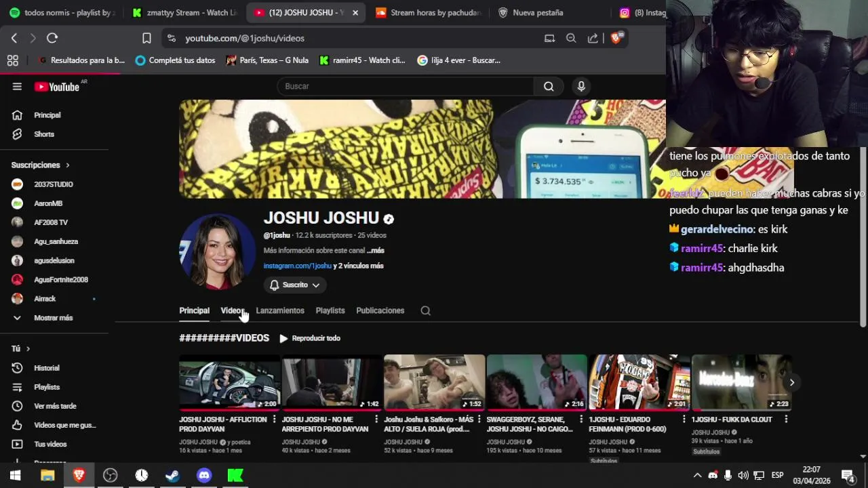Viewport: 868px width, 488px height.
Task: Click the channel avatar picture
Action: pos(217,251)
